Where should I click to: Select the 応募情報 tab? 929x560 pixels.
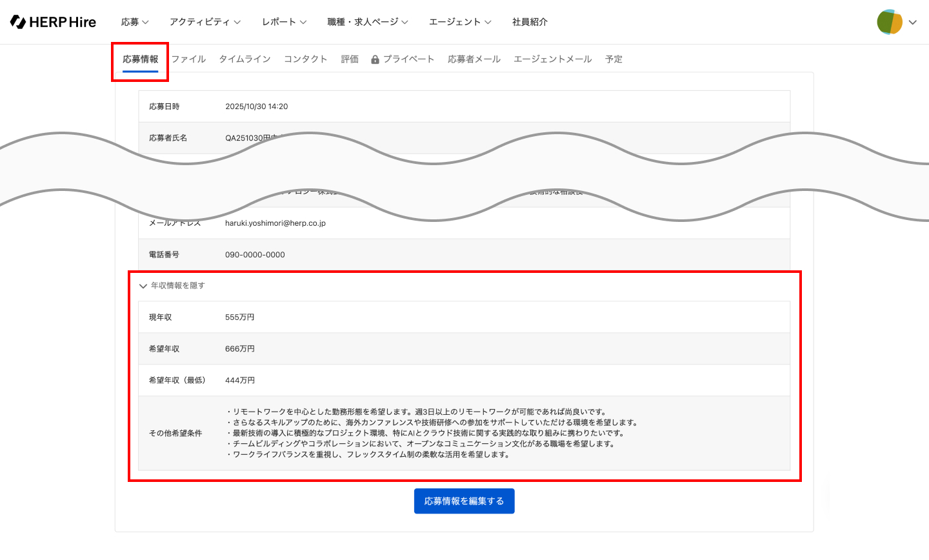[141, 59]
